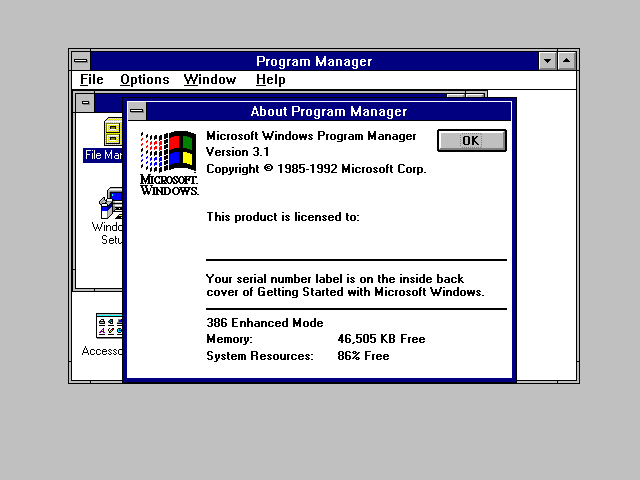Image resolution: width=640 pixels, height=480 pixels.
Task: Open the File menu
Action: click(x=91, y=80)
